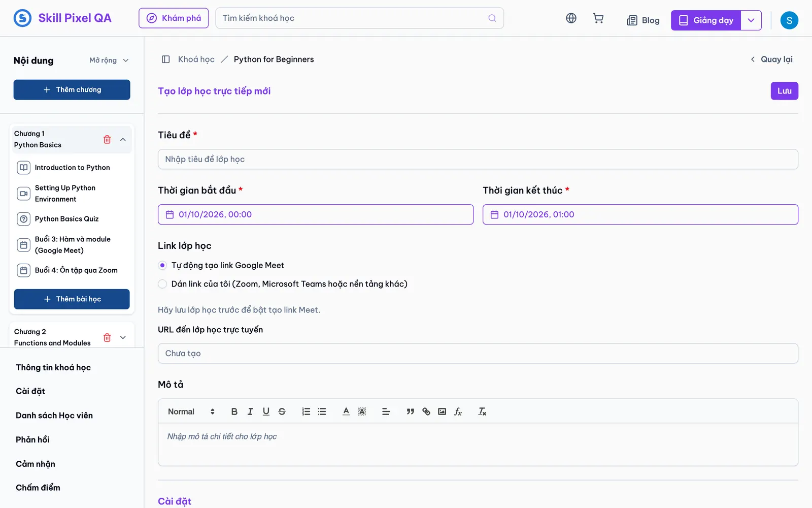The width and height of the screenshot is (812, 508).
Task: Click the Tiêu đề title input field
Action: (478, 160)
